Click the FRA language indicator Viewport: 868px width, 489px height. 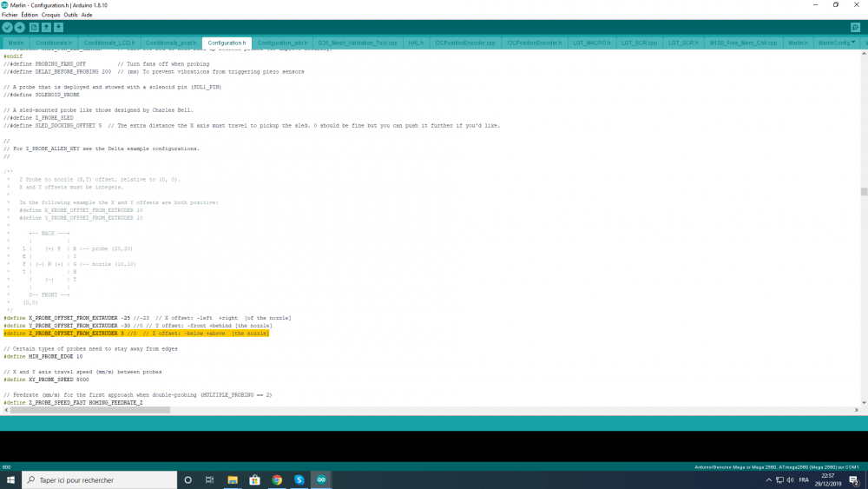(804, 480)
